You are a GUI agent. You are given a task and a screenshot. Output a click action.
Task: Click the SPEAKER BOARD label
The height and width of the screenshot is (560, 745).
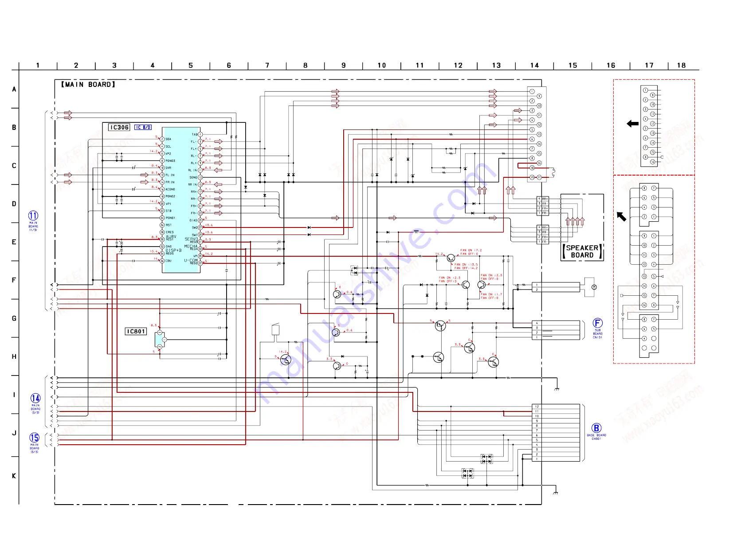[x=582, y=251]
